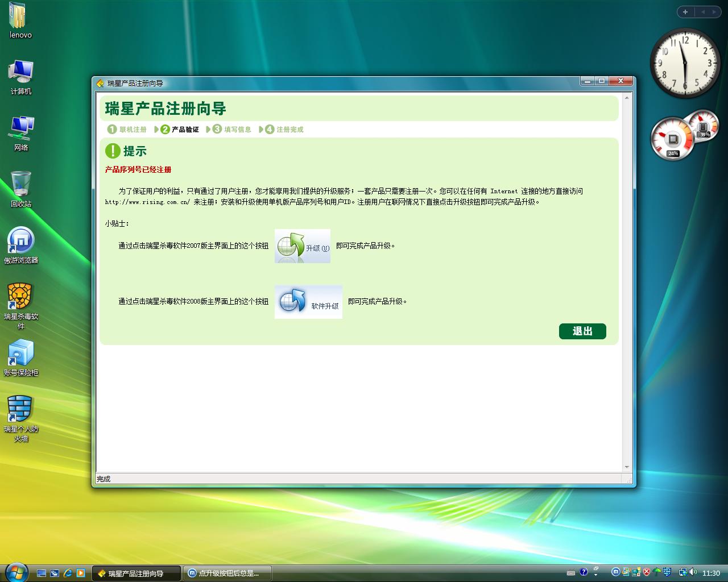The image size is (728, 582).
Task: Switch to 瑞星产品注册向导 taskbar button
Action: pos(136,573)
